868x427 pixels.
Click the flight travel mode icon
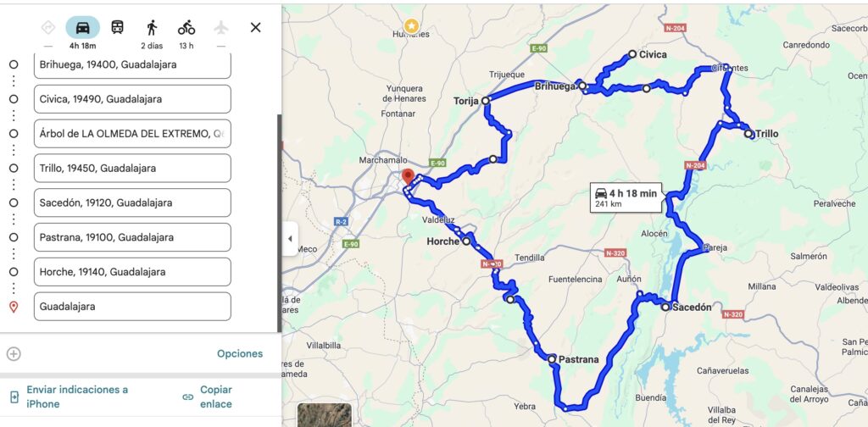pyautogui.click(x=221, y=27)
